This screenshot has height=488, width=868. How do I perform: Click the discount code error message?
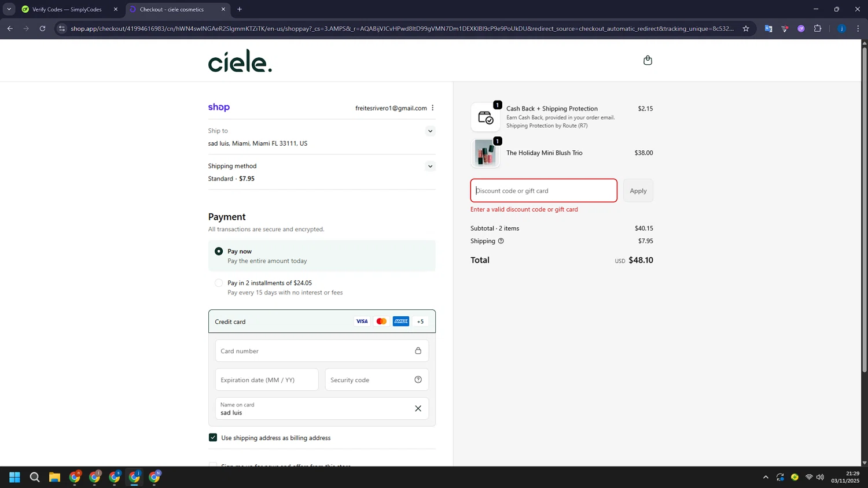(x=524, y=209)
